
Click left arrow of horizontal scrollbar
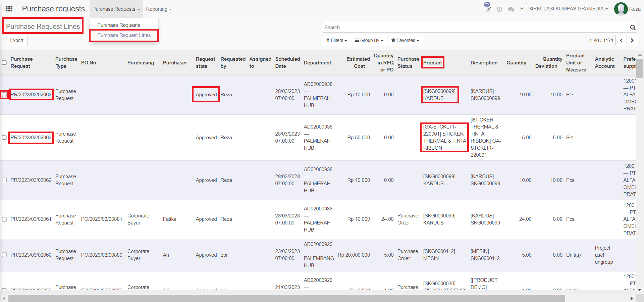[x=4, y=298]
